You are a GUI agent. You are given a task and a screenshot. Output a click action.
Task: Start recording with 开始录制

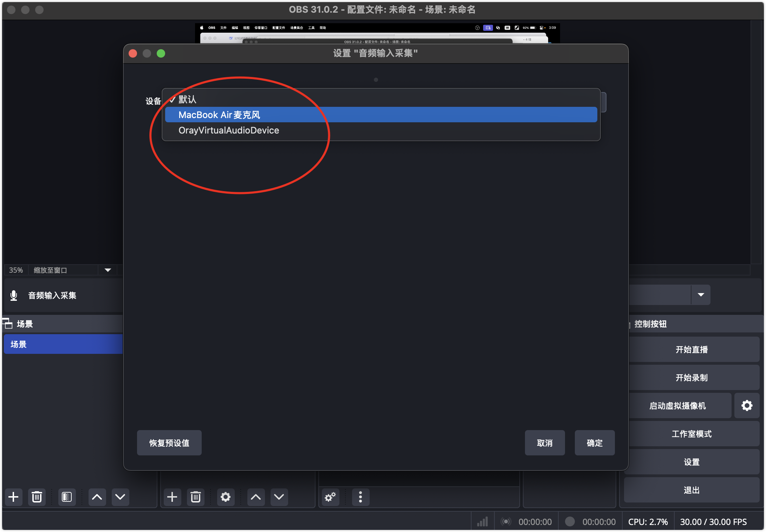(692, 378)
